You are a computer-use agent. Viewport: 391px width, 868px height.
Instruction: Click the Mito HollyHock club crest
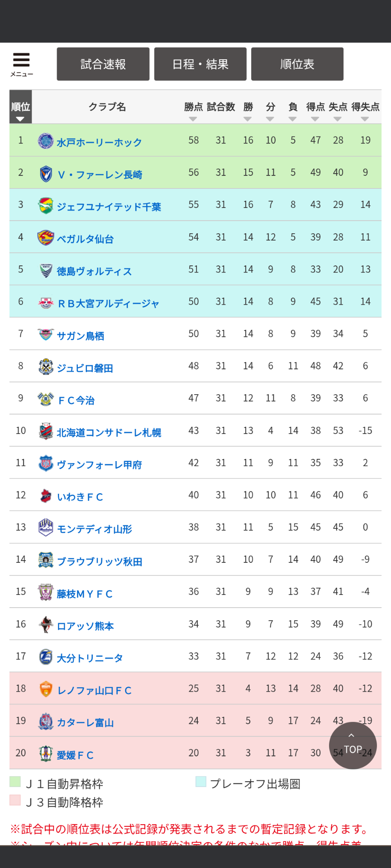click(46, 141)
